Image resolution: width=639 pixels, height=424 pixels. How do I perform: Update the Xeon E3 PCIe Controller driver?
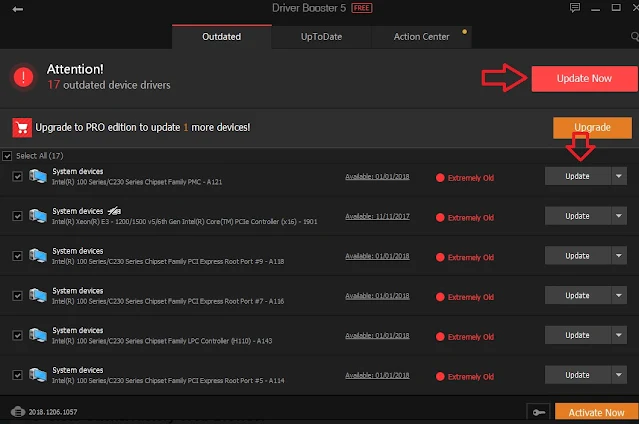tap(577, 216)
